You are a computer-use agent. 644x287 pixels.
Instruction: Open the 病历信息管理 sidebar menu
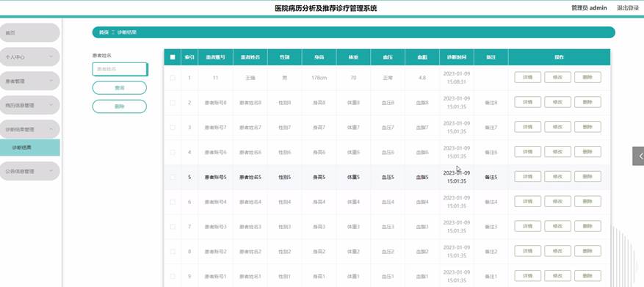coord(29,105)
